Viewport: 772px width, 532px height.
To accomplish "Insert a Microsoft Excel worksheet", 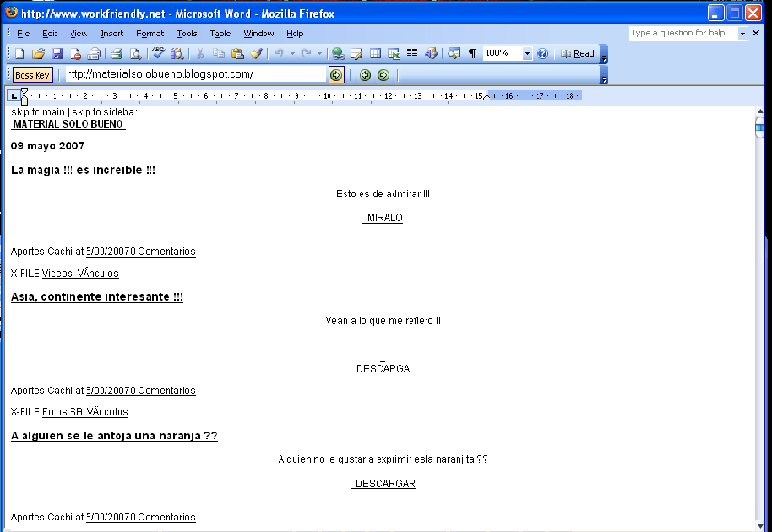I will click(394, 52).
